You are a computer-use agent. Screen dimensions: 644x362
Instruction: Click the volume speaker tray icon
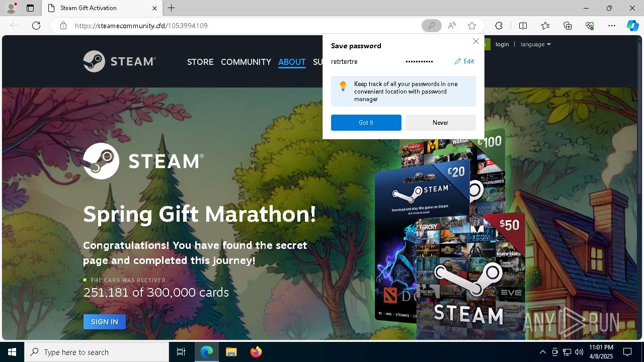coord(579,352)
